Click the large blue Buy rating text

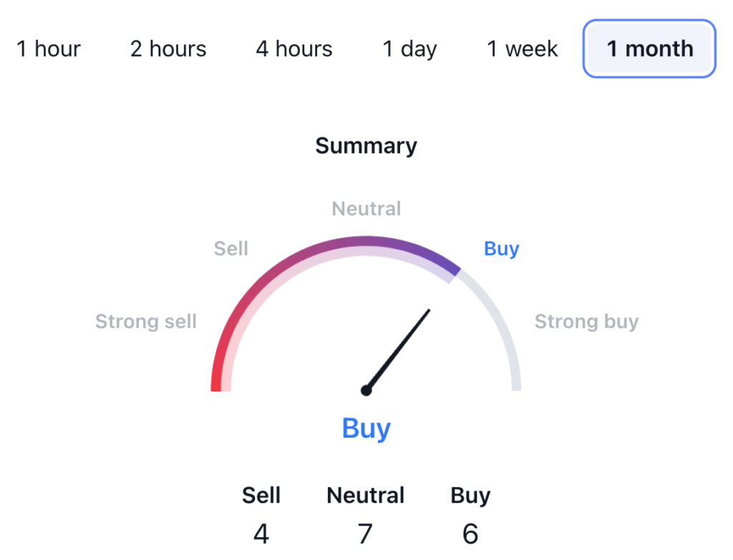tap(366, 428)
